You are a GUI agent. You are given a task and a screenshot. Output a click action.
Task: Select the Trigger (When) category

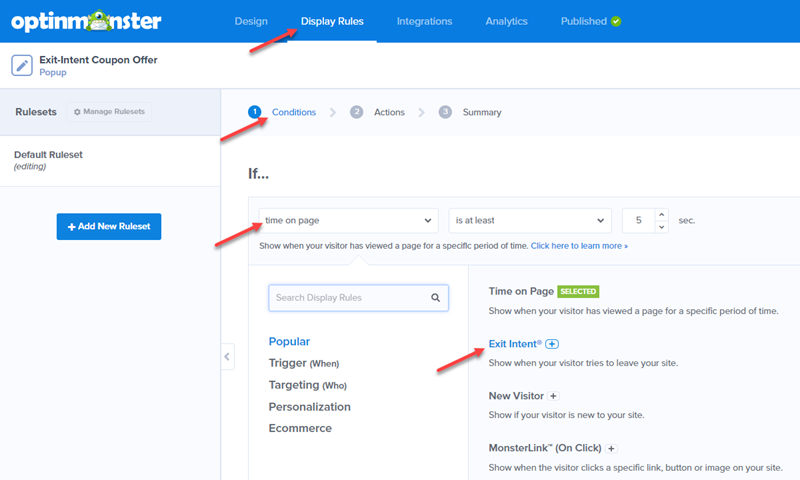pyautogui.click(x=304, y=363)
